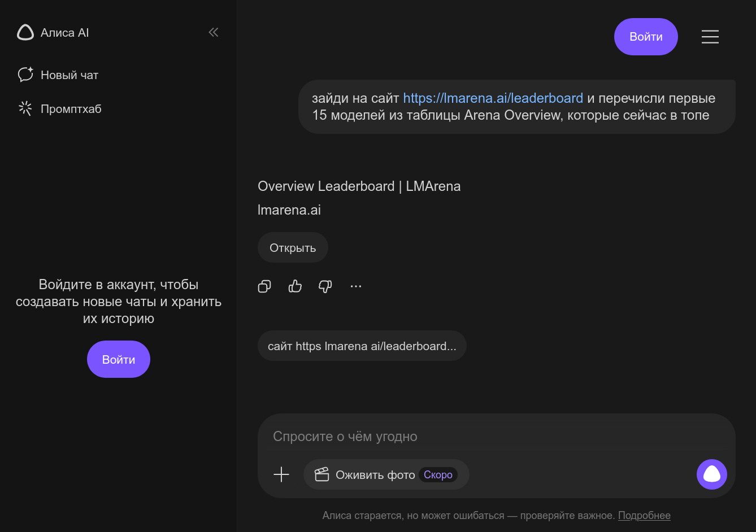756x532 pixels.
Task: Start a Новый чат
Action: pyautogui.click(x=69, y=75)
